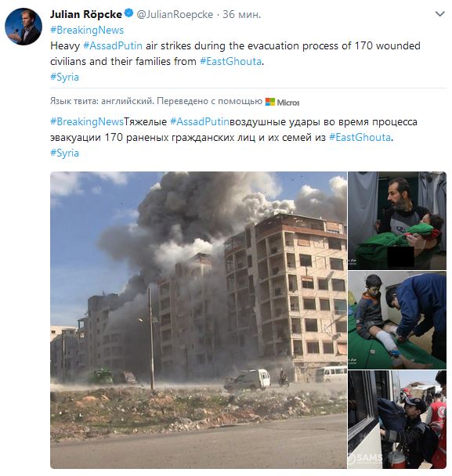Click the Microsoft translator logo
452x476 pixels.
coord(282,102)
